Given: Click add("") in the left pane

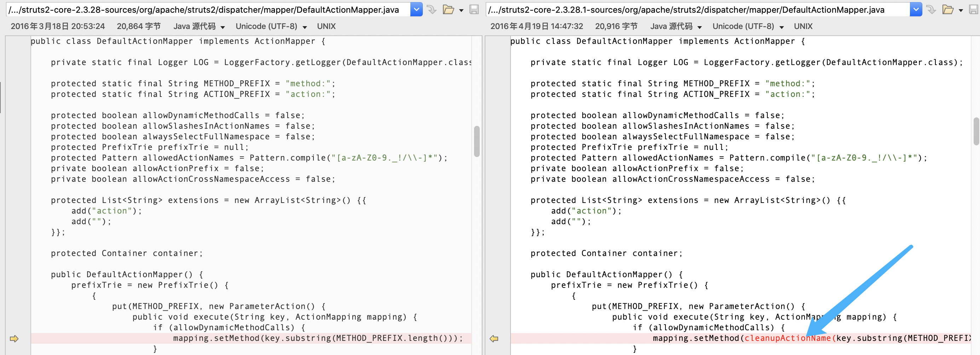Looking at the screenshot, I should [91, 222].
